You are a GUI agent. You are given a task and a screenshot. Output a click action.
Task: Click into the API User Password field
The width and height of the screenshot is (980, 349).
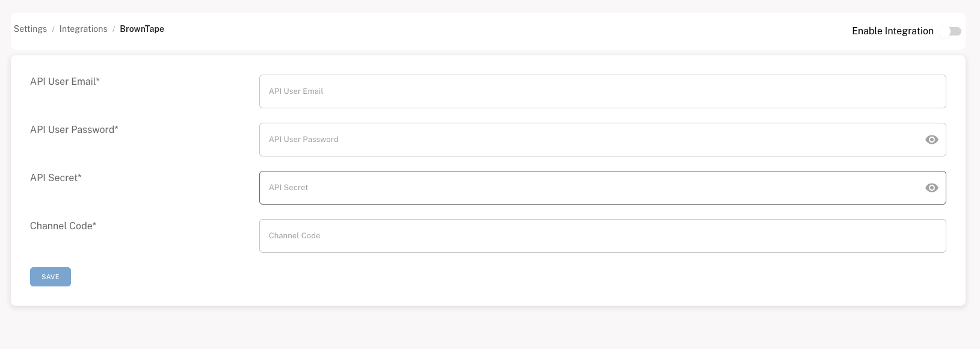(590, 140)
